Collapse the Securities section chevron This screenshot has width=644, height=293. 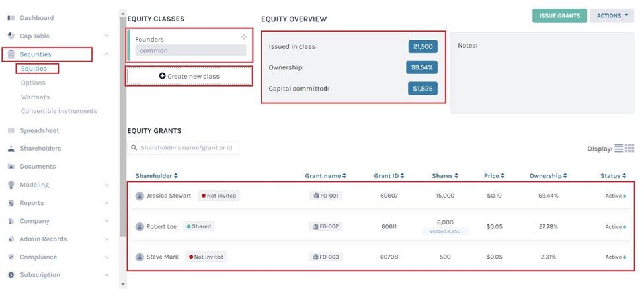click(x=107, y=54)
